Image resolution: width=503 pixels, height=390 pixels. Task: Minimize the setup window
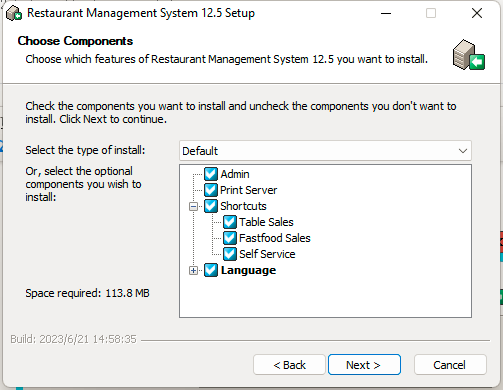pos(386,13)
